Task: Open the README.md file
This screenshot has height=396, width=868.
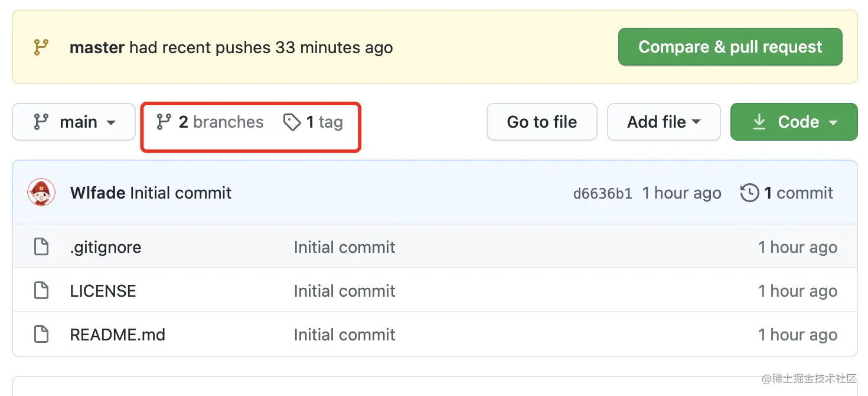Action: click(118, 335)
